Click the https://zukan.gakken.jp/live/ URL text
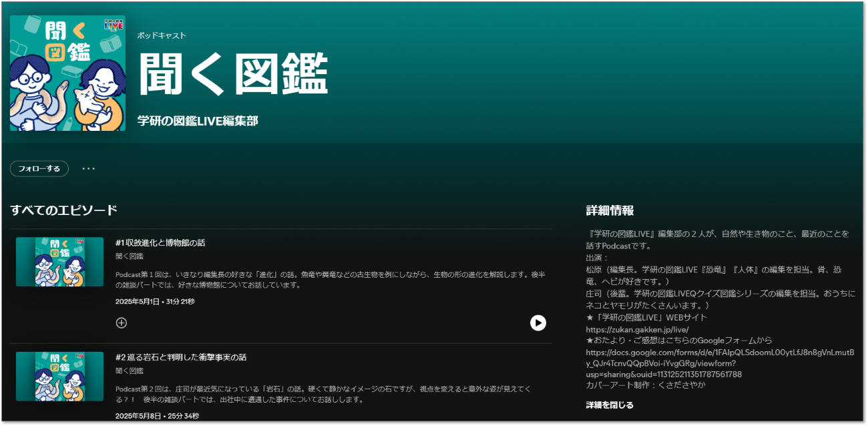 (x=637, y=330)
